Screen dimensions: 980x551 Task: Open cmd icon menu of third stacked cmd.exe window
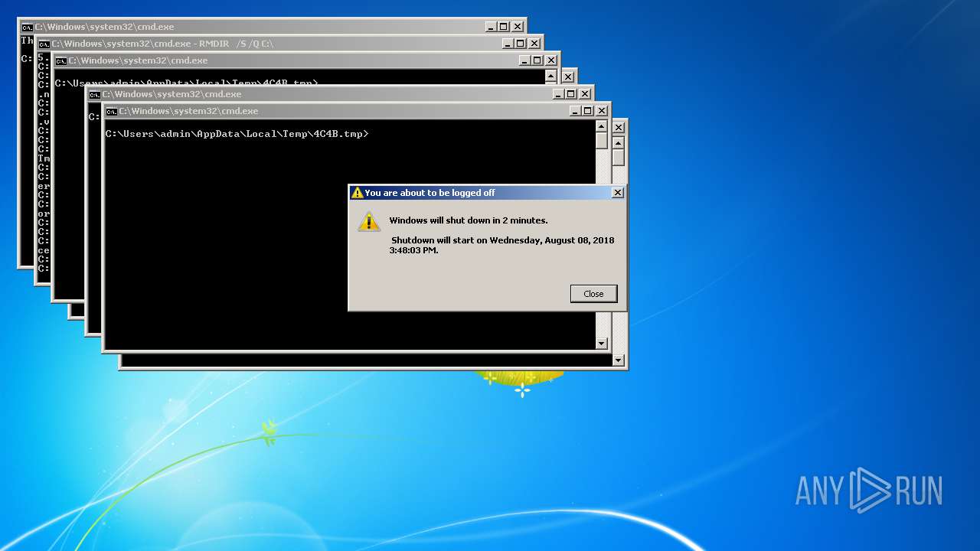[x=60, y=60]
